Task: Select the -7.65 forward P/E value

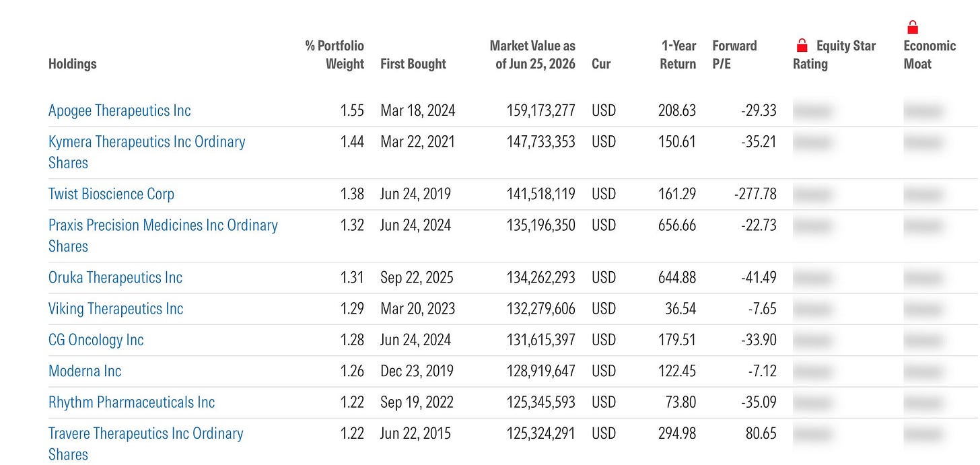Action: click(762, 309)
